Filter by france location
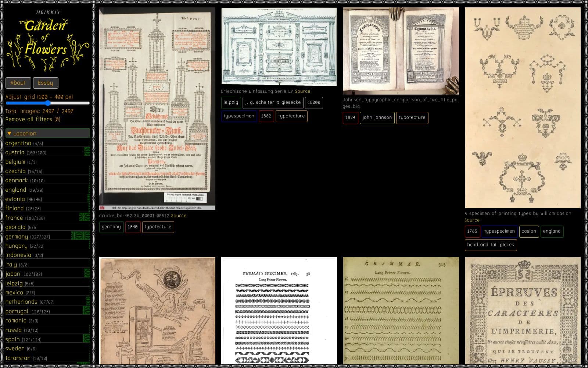 [x=48, y=218]
